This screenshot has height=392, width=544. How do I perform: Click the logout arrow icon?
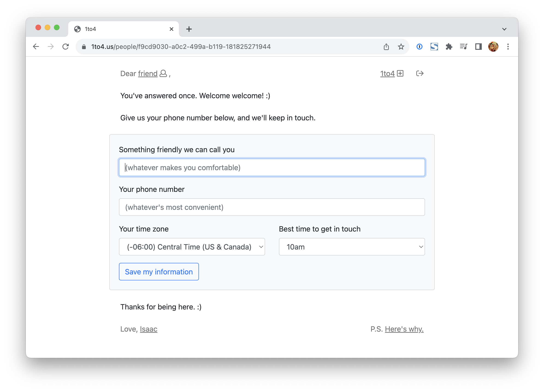[420, 73]
